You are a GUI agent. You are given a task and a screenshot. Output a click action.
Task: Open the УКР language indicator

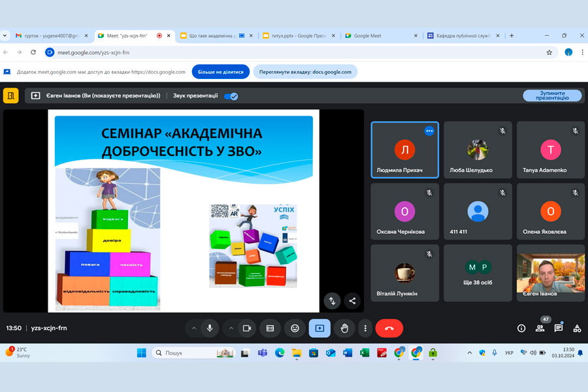[x=509, y=353]
